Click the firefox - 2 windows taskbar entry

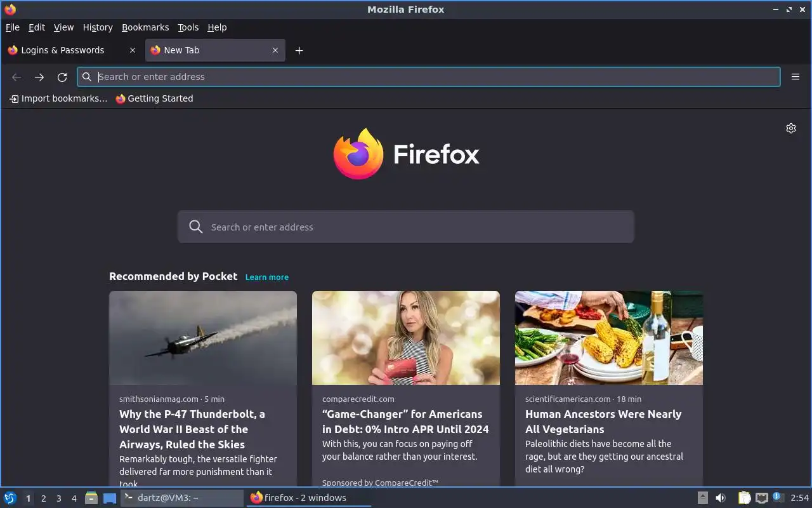(x=309, y=498)
